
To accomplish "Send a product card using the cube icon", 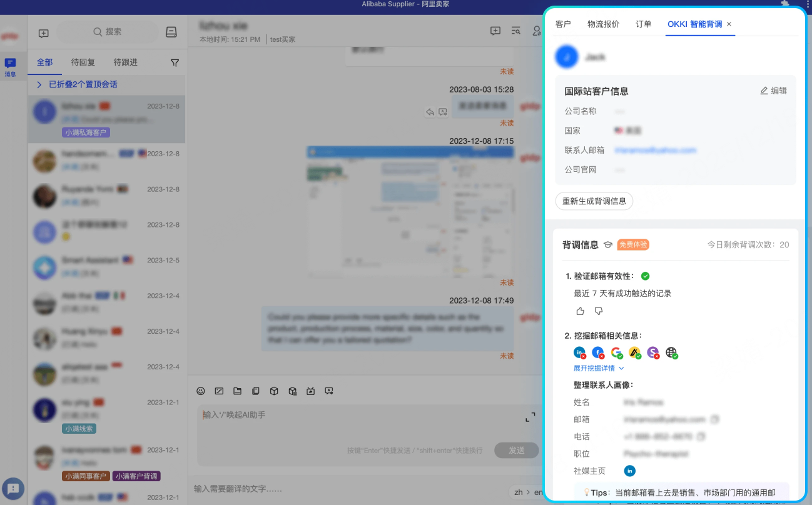I will click(x=273, y=391).
